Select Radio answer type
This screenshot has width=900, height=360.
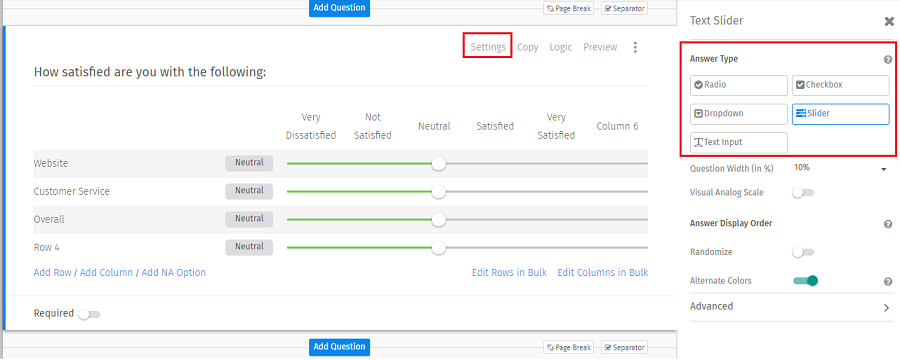[x=739, y=85]
